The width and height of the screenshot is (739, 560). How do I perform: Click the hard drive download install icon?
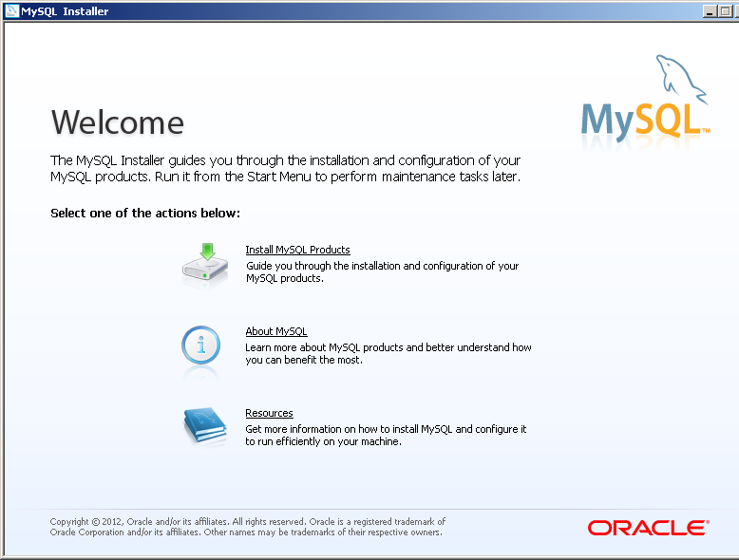tap(205, 263)
